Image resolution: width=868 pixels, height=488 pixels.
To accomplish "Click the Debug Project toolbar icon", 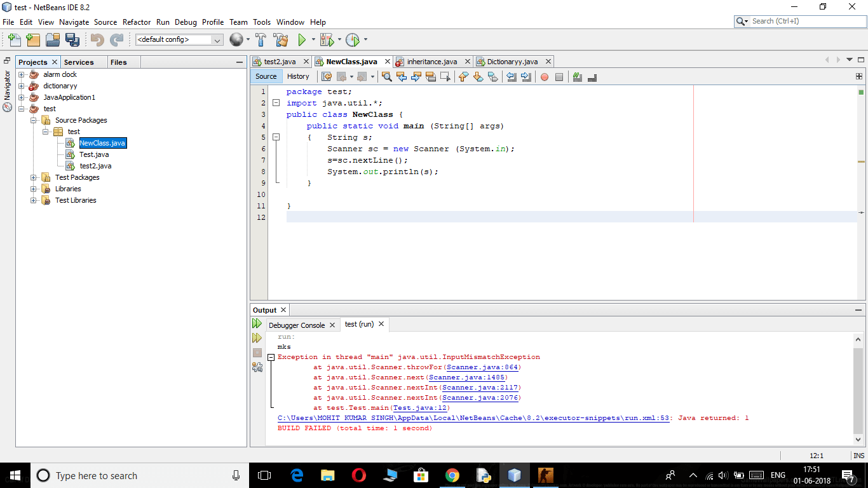I will click(x=327, y=39).
